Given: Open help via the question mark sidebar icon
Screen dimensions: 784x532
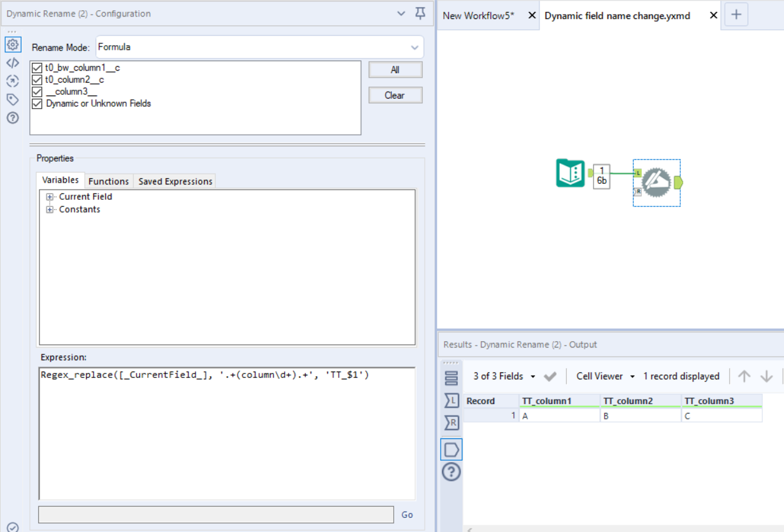Looking at the screenshot, I should tap(12, 118).
